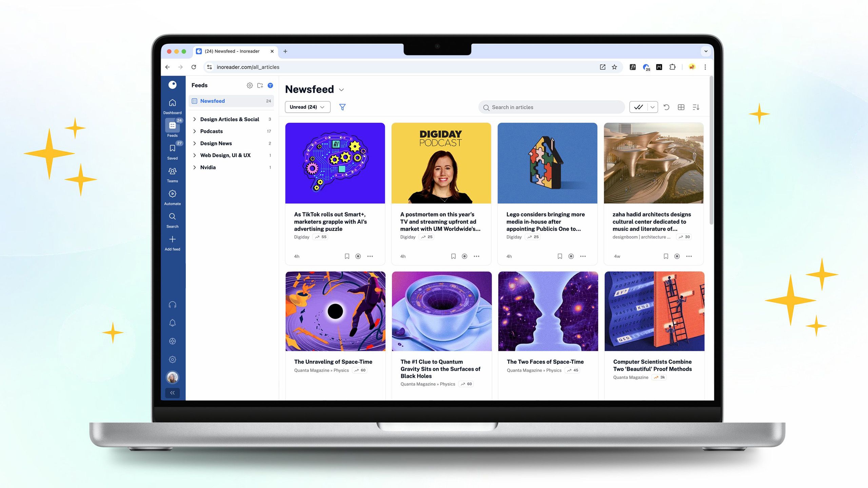Open the Dashboard sidebar icon
This screenshot has height=488, width=868.
pyautogui.click(x=172, y=103)
